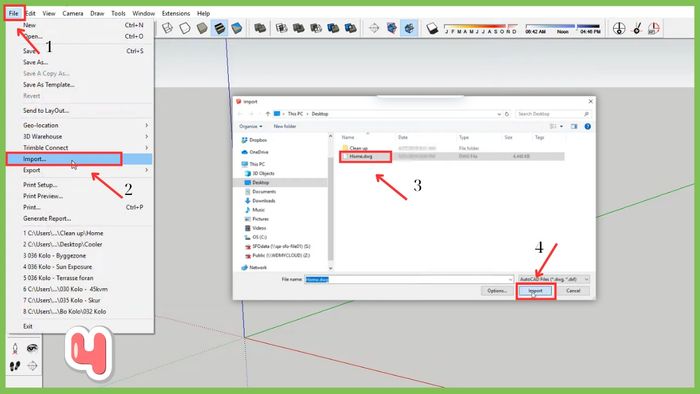Screen dimensions: 700x394
Task: Click the Outer Shell solid tool
Action: point(260,28)
